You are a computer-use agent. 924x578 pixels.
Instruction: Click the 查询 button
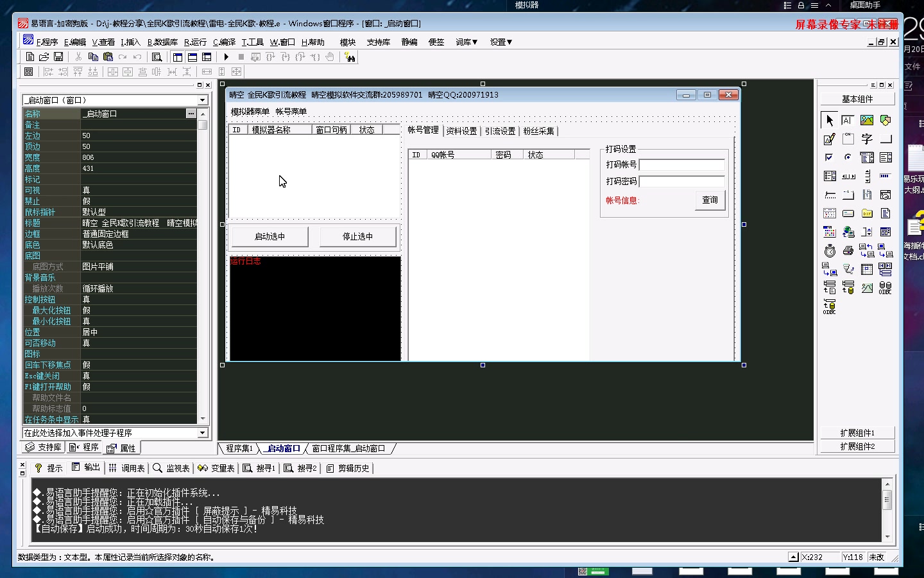point(710,200)
